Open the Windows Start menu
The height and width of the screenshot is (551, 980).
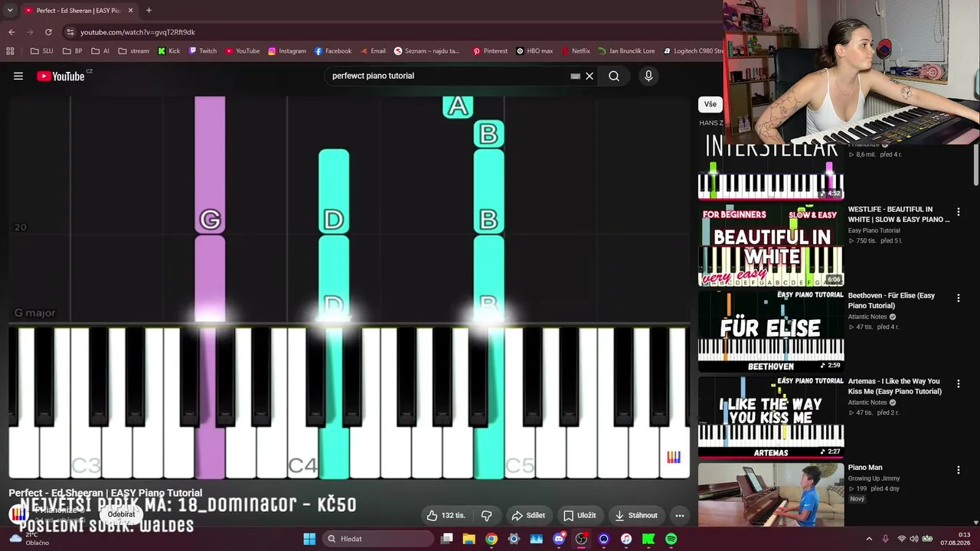[x=309, y=539]
